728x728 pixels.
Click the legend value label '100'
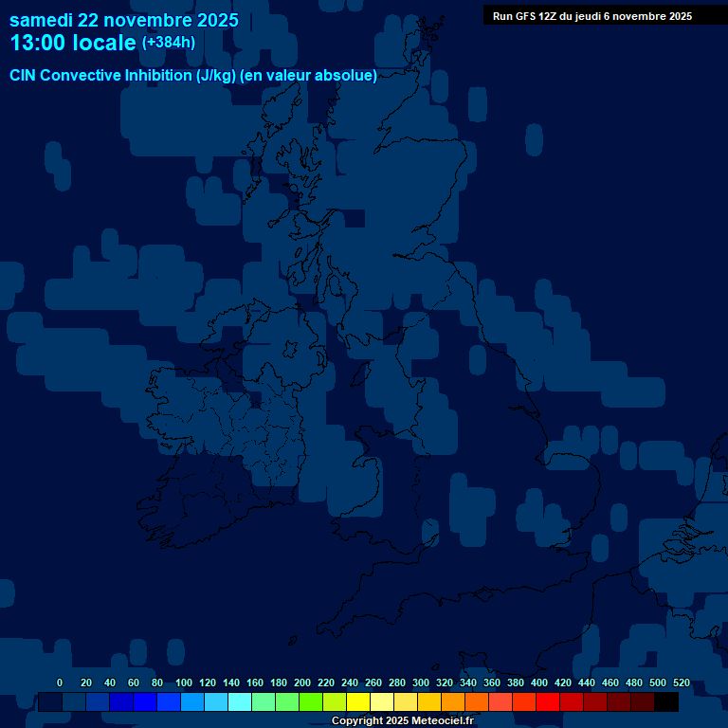tap(184, 682)
